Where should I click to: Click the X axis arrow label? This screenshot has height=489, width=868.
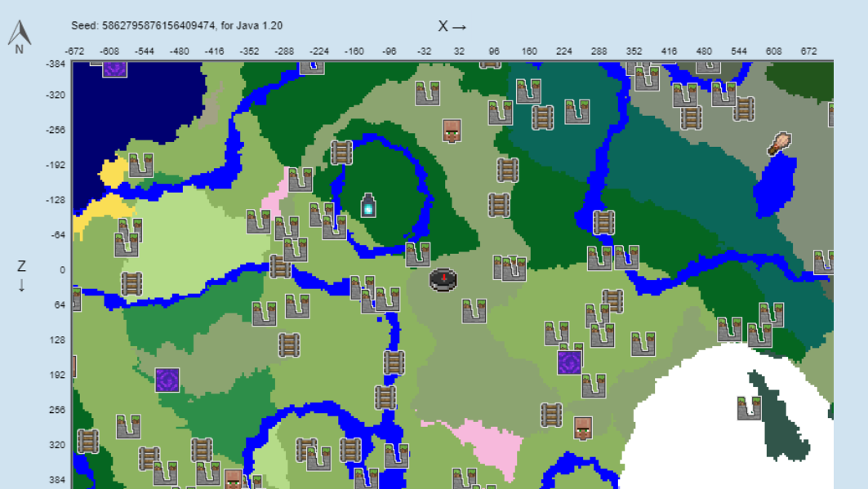450,25
